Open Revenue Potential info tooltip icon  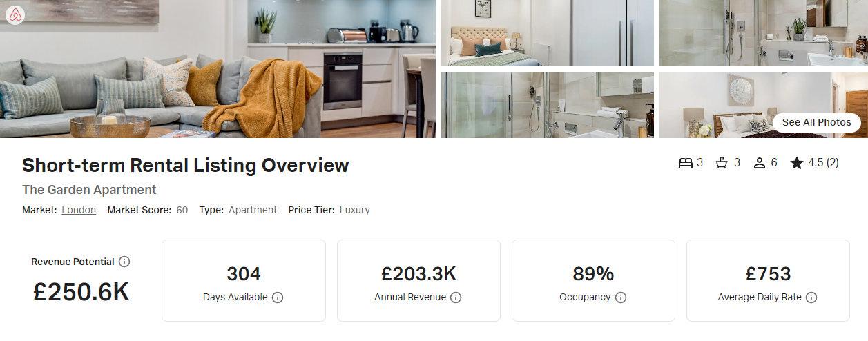(x=124, y=262)
